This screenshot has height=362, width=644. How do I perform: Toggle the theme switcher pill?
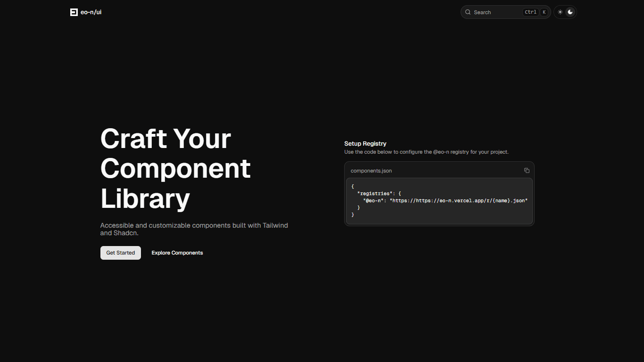[x=565, y=12]
